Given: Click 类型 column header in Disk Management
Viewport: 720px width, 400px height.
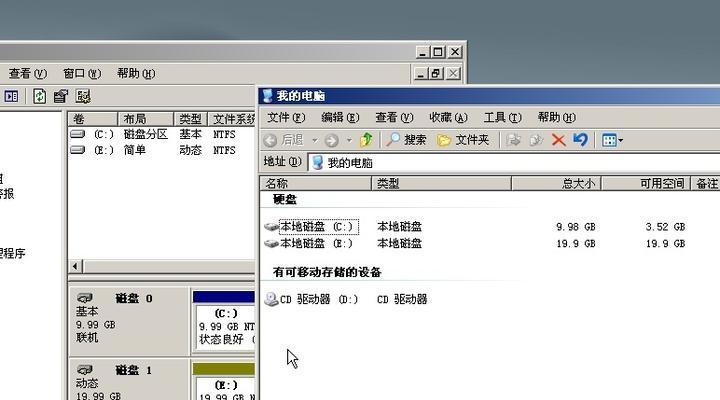Looking at the screenshot, I should point(191,119).
